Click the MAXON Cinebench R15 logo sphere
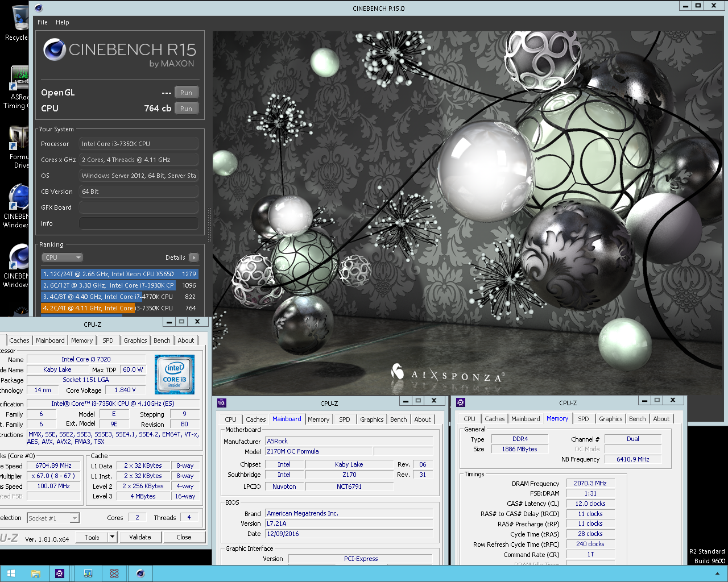This screenshot has height=582, width=728. [55, 50]
